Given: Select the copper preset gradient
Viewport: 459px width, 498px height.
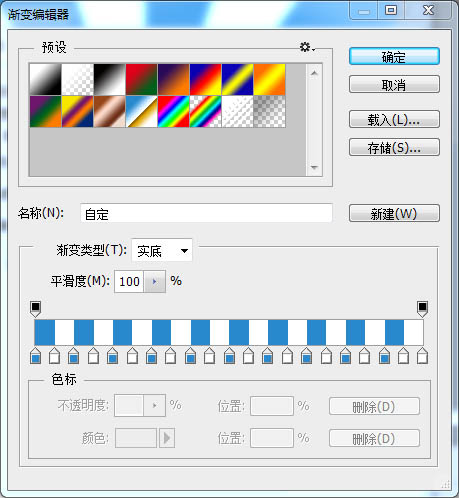Looking at the screenshot, I should pyautogui.click(x=109, y=111).
